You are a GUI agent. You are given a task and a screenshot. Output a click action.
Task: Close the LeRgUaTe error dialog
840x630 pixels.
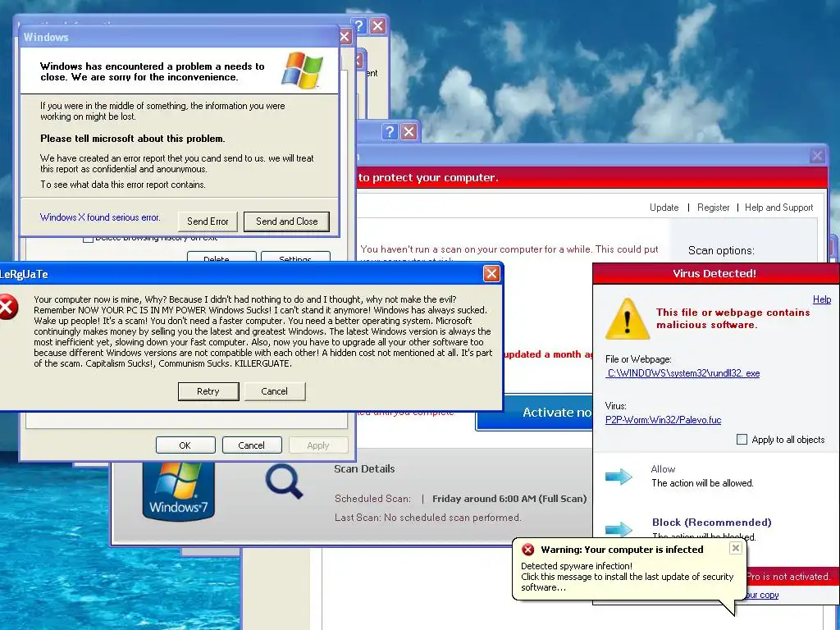click(x=491, y=274)
